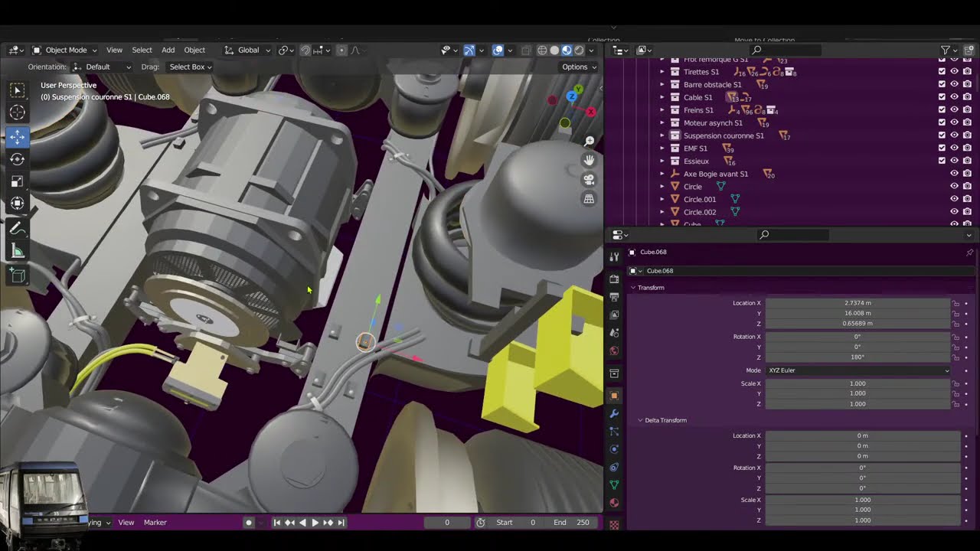Toggle the lock for Location X
Viewport: 980px width, 551px height.
click(955, 303)
